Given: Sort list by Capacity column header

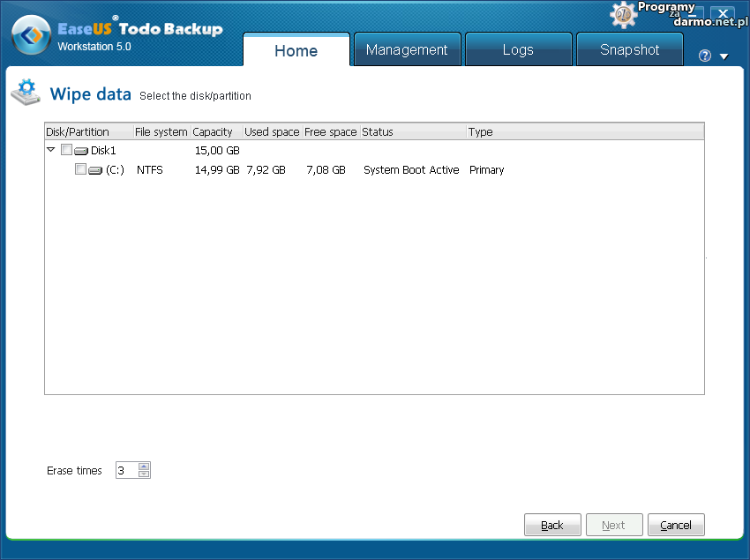Looking at the screenshot, I should [215, 132].
